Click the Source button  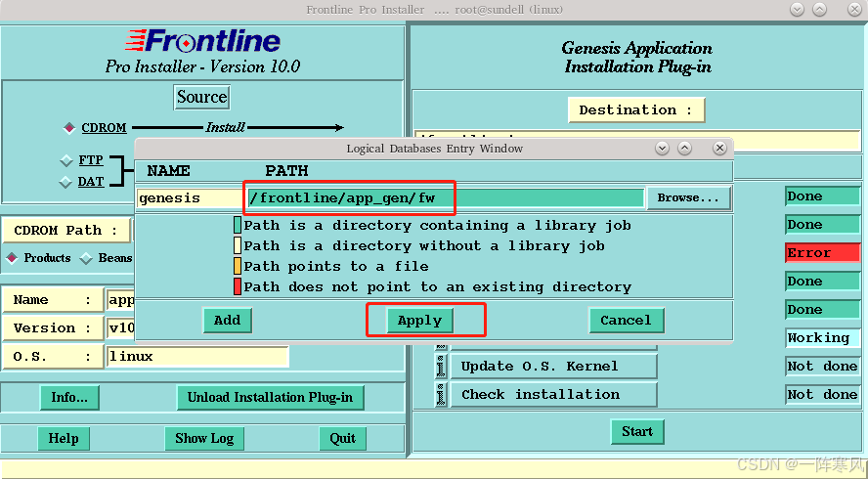202,97
